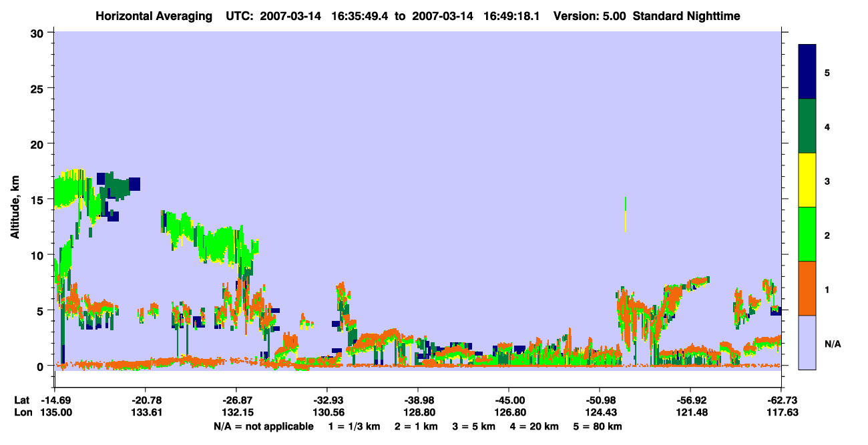This screenshot has width=868, height=445.
Task: Click the latitude value -62.73
Action: tap(781, 400)
